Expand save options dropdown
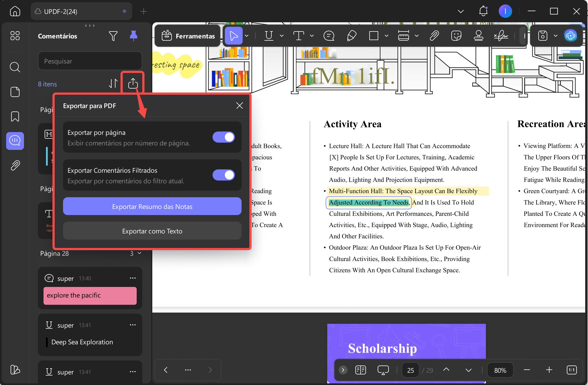This screenshot has width=588, height=385. (556, 36)
